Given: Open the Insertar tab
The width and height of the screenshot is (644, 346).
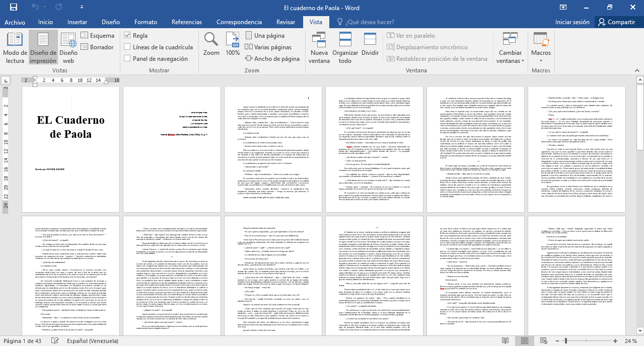Looking at the screenshot, I should (x=77, y=22).
